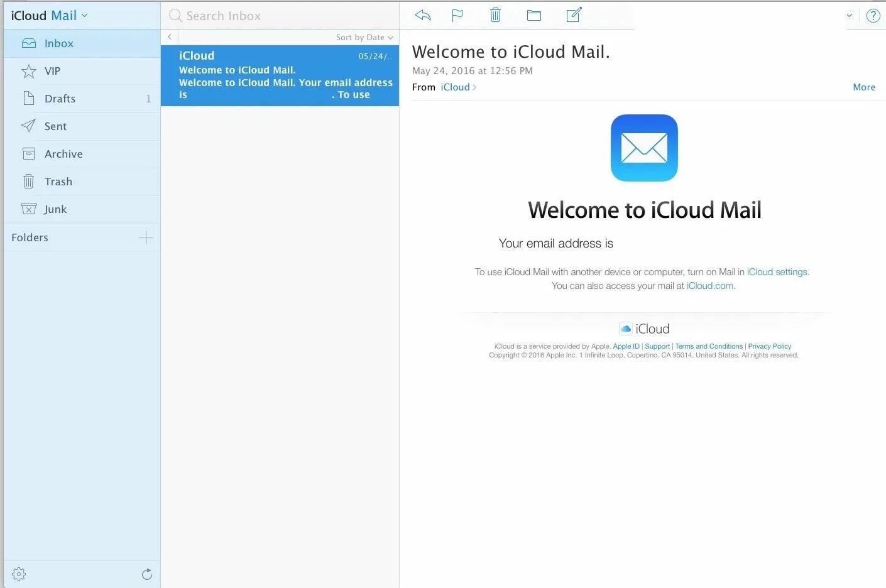886x588 pixels.
Task: Open the Privacy Policy link
Action: pyautogui.click(x=770, y=346)
